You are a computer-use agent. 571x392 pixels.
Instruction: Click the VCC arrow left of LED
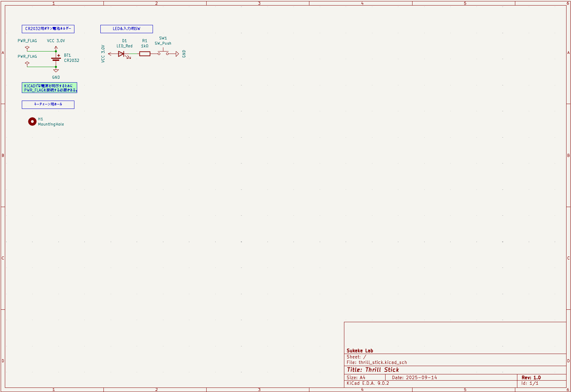tap(110, 54)
